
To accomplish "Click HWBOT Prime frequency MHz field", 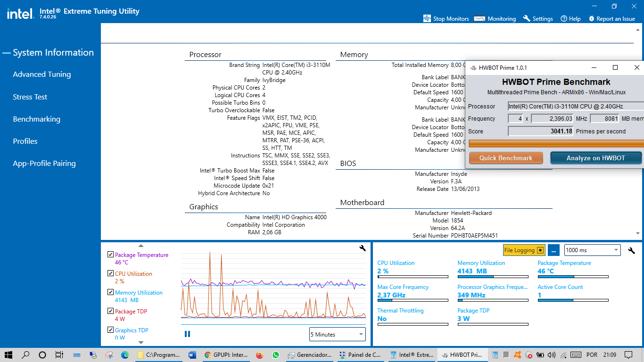I will coord(553,119).
